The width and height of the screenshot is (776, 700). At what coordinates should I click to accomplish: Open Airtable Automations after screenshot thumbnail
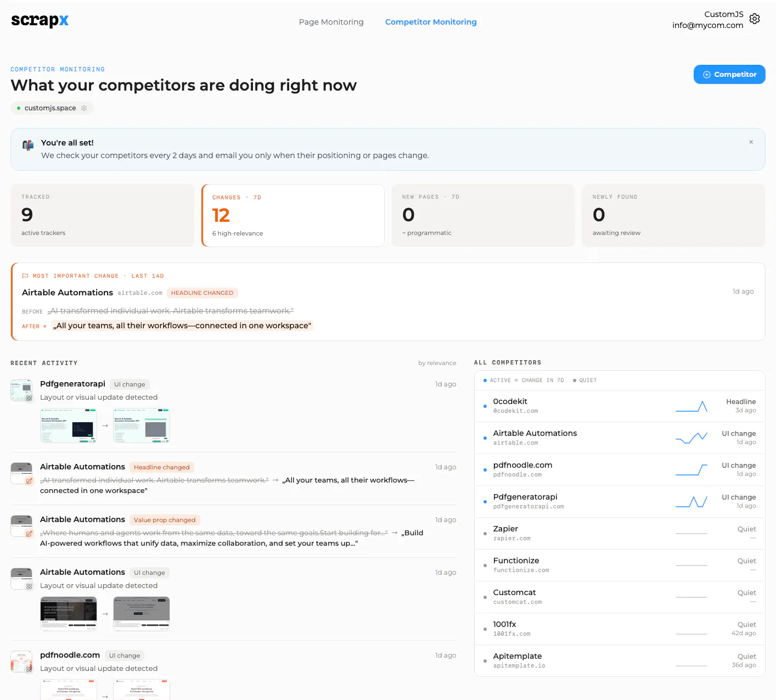142,614
